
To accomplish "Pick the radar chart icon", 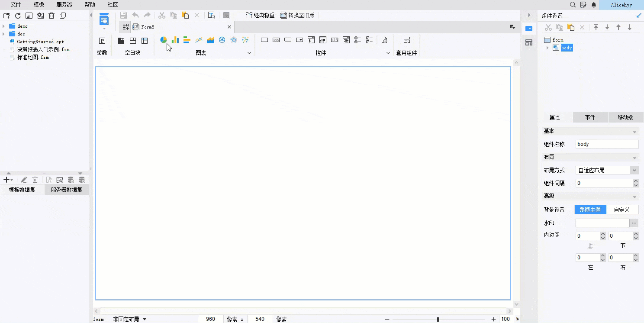I will 234,40.
